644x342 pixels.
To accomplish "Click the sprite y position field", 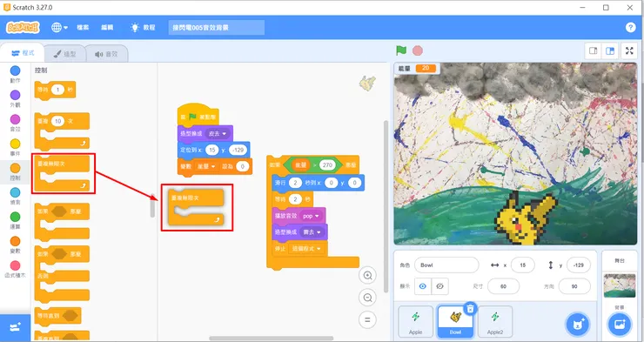I will (x=578, y=265).
